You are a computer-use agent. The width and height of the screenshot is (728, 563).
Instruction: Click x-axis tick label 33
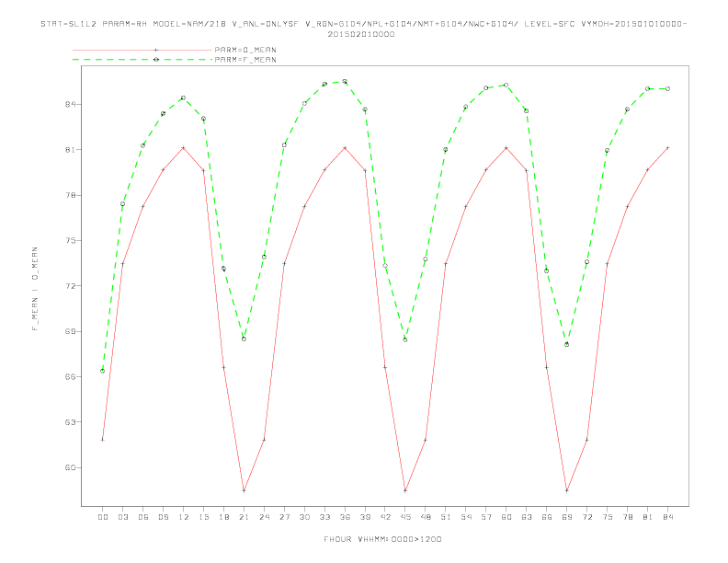[324, 517]
